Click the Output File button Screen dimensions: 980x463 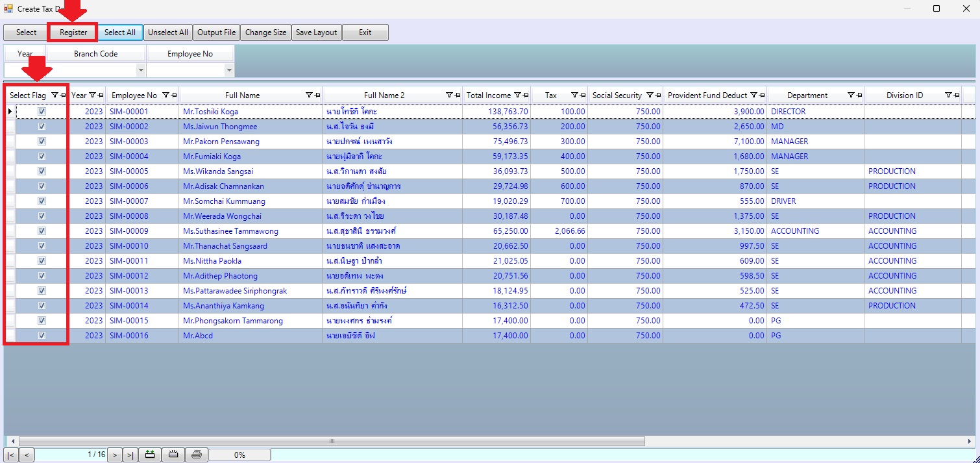coord(216,32)
